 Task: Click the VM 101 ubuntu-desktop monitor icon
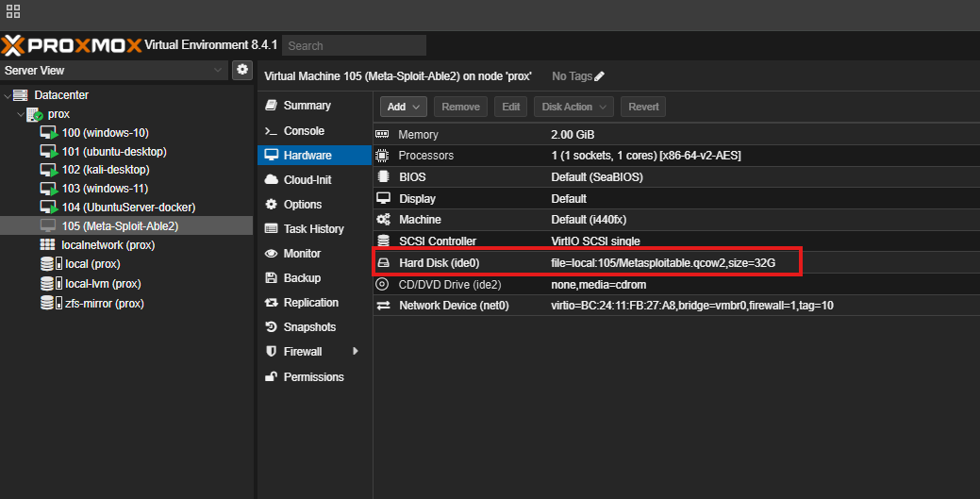49,151
